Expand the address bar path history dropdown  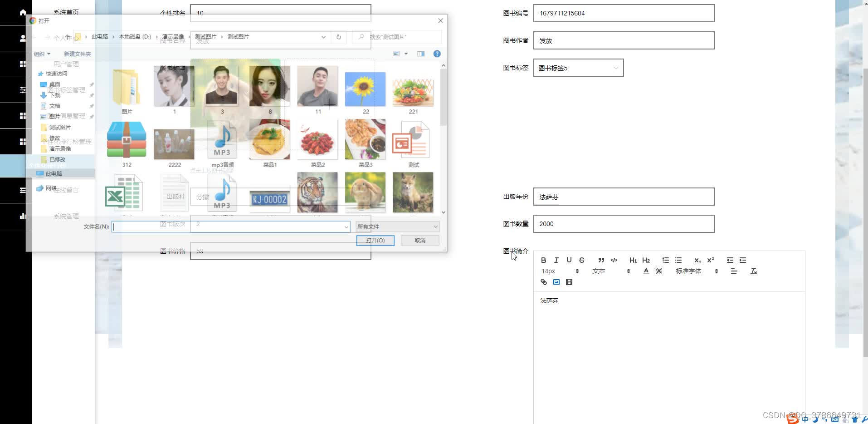[323, 37]
